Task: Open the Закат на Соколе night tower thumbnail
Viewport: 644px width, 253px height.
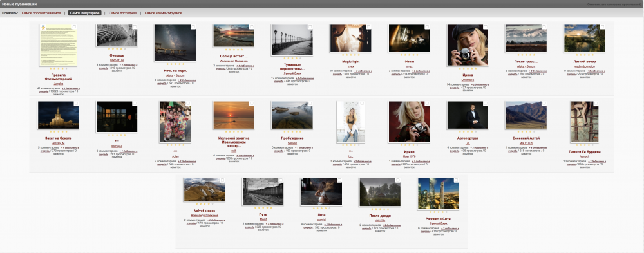Action: (x=59, y=115)
